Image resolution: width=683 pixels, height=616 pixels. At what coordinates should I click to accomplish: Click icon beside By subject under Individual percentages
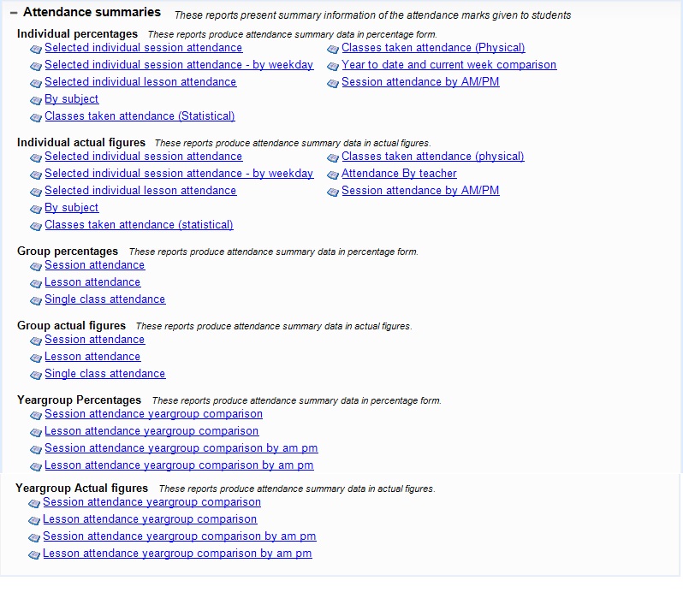pyautogui.click(x=36, y=101)
